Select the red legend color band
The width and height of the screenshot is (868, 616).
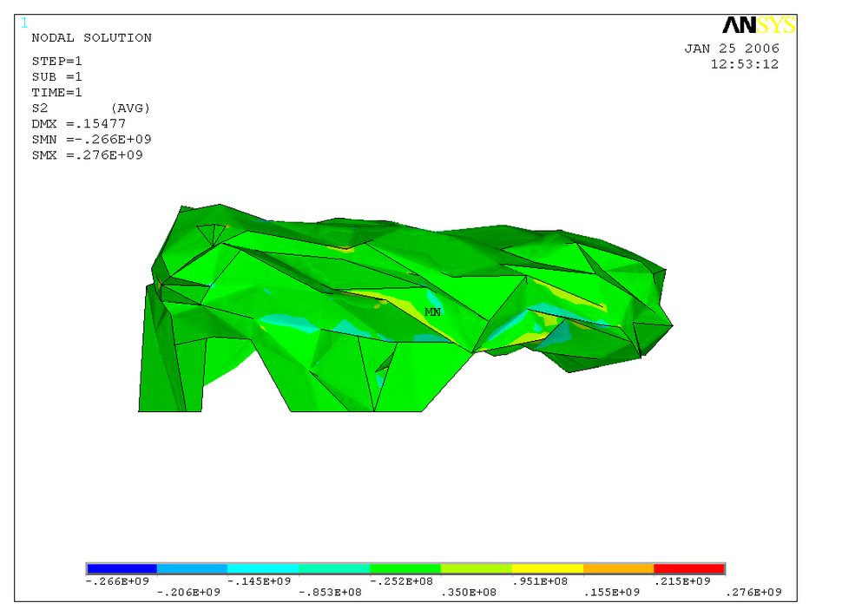pyautogui.click(x=688, y=569)
